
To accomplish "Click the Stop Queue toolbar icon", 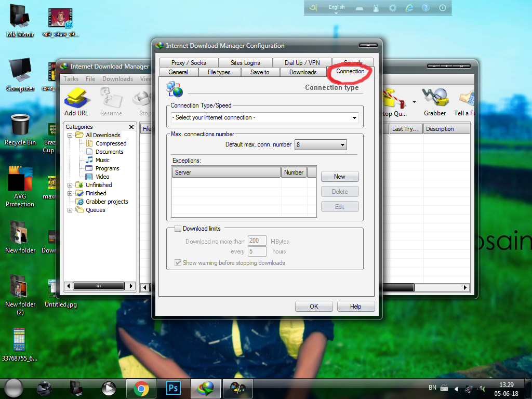I will tap(395, 98).
